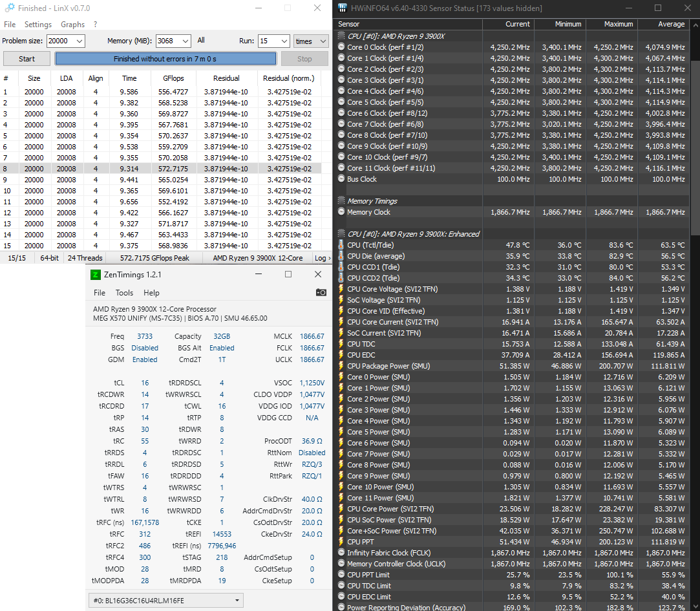Sort by the Residual (norm.) column header

(x=289, y=78)
